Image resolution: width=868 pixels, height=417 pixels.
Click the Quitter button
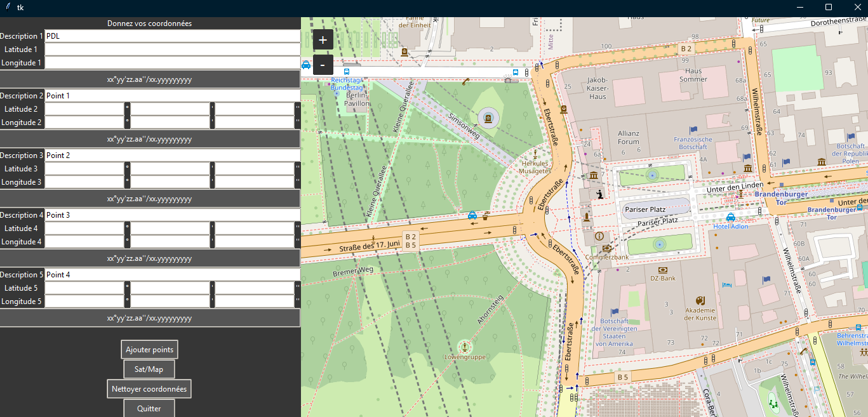coord(149,408)
